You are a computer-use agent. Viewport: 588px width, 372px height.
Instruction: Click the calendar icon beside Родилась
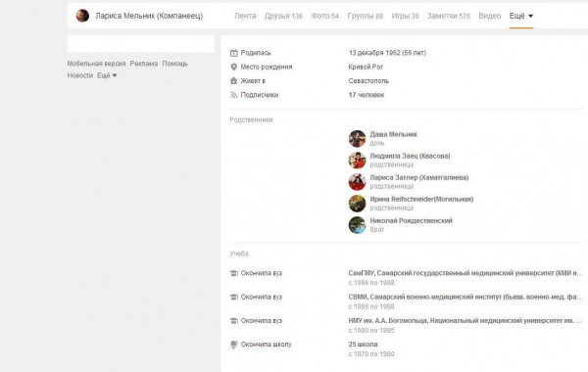click(233, 53)
